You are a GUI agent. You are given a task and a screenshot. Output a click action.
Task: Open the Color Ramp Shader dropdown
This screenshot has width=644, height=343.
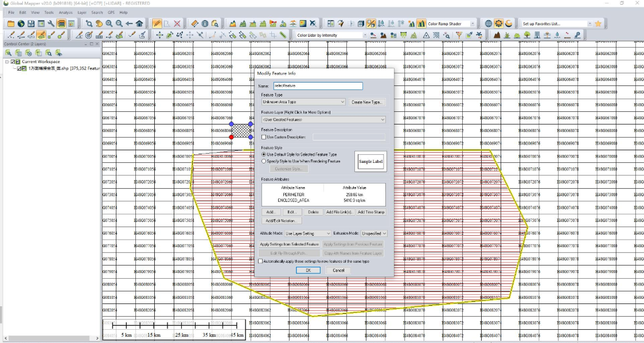451,24
